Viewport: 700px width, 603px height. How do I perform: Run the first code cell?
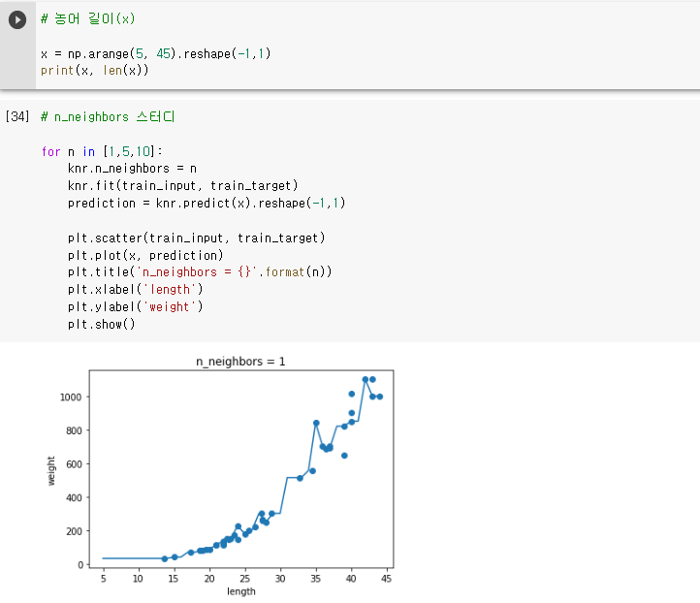17,20
